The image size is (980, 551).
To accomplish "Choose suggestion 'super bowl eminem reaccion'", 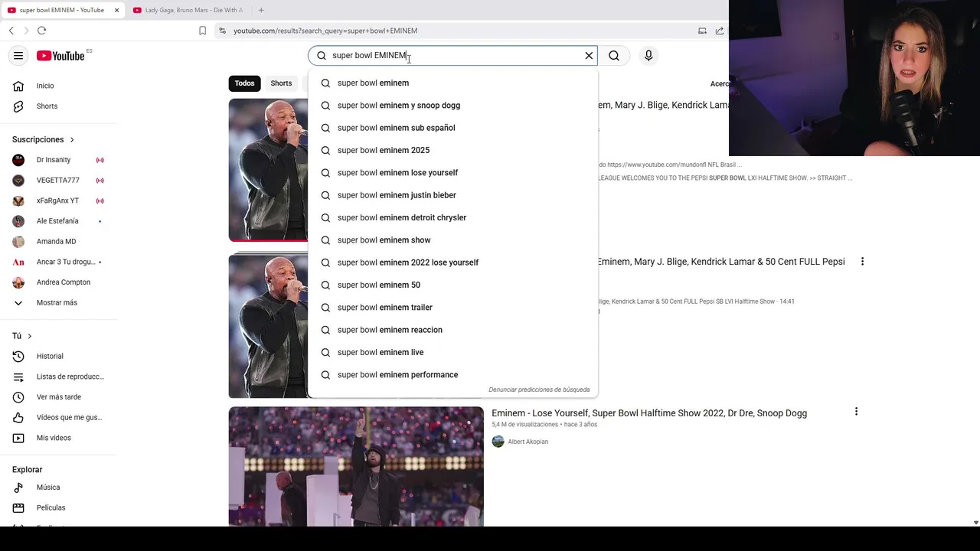I will coord(452,330).
